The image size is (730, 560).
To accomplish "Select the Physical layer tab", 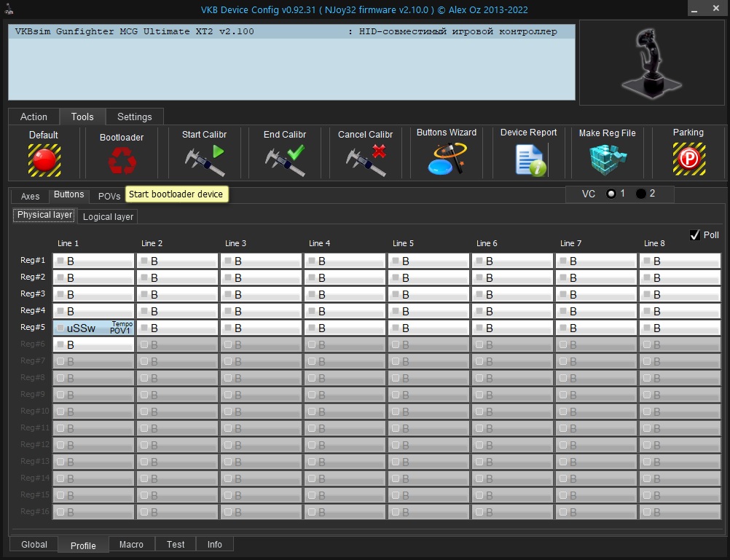I will [44, 215].
